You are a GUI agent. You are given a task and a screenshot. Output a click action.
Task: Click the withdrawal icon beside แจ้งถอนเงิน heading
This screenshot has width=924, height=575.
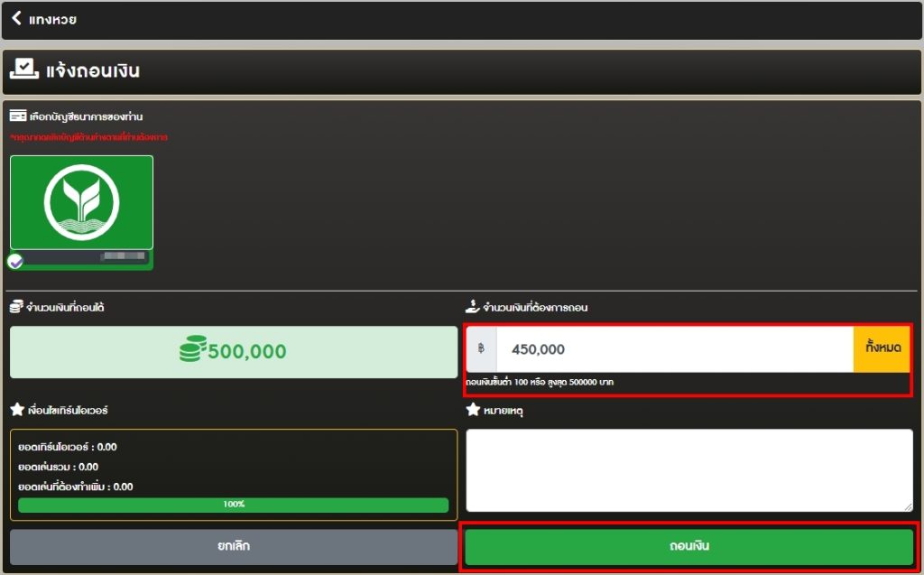coord(24,70)
